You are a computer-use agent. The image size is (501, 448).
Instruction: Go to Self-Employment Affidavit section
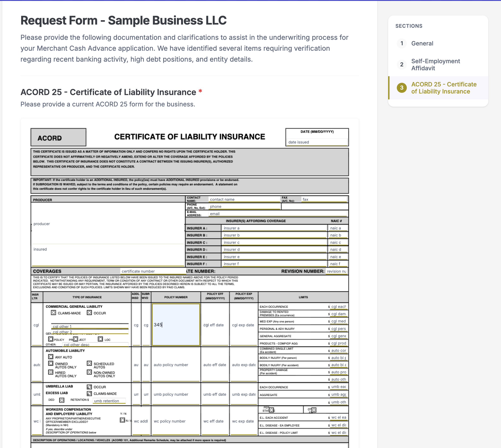pyautogui.click(x=435, y=65)
